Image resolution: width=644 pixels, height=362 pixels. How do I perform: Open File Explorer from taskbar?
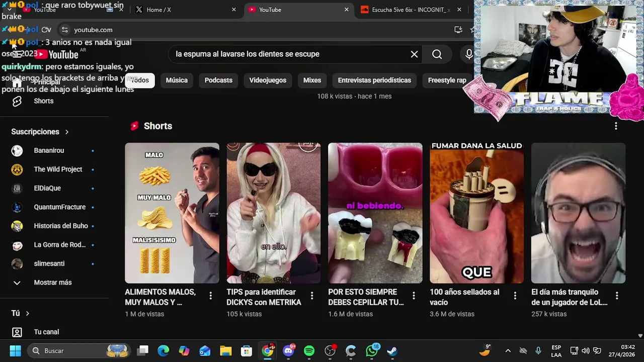(x=225, y=351)
